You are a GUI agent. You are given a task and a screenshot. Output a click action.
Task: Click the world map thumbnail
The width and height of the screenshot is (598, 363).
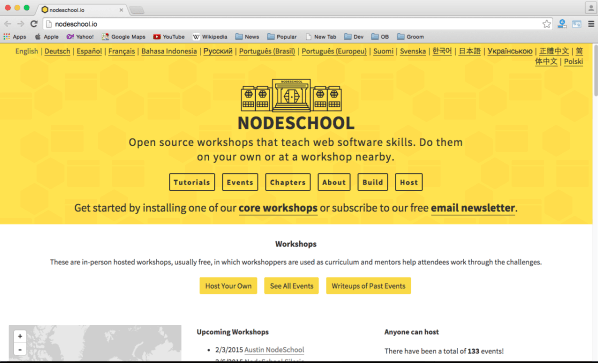tap(95, 342)
